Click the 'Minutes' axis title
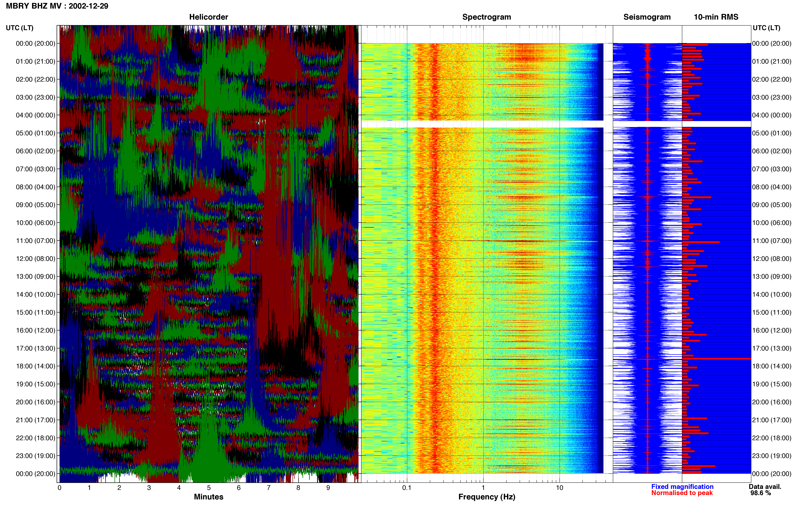Image resolution: width=812 pixels, height=508 pixels. (x=209, y=497)
